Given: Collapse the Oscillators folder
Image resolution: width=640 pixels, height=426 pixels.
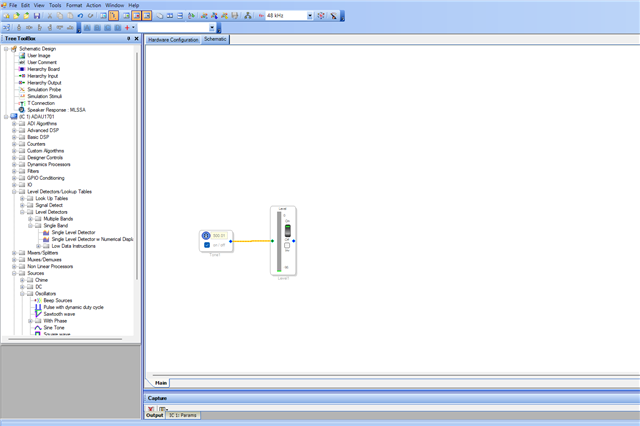Looking at the screenshot, I should point(22,294).
